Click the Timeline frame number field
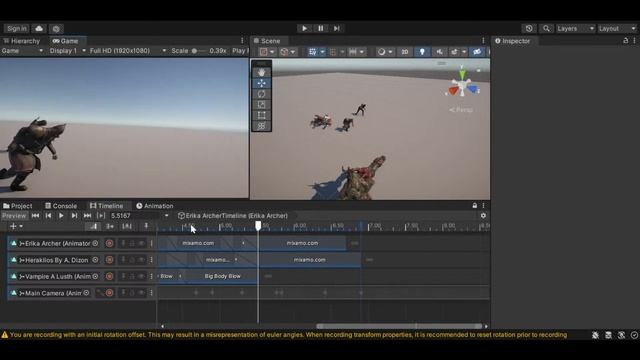Screen dimensions: 640x360 tap(136, 216)
